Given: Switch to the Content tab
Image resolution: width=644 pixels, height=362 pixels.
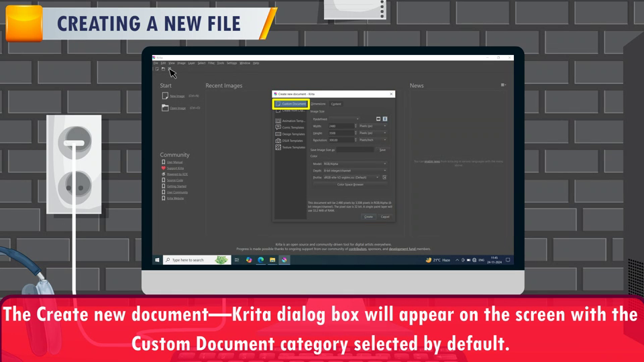Looking at the screenshot, I should point(336,104).
